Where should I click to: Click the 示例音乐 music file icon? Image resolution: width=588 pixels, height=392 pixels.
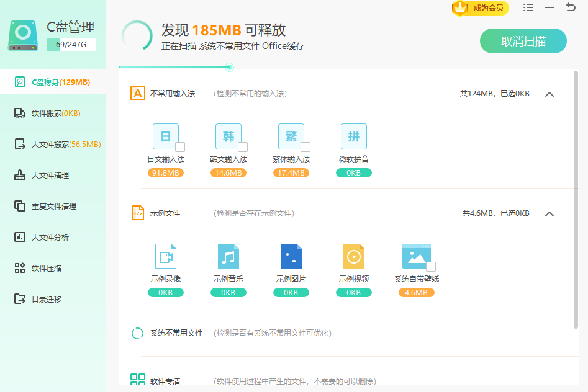pos(228,256)
